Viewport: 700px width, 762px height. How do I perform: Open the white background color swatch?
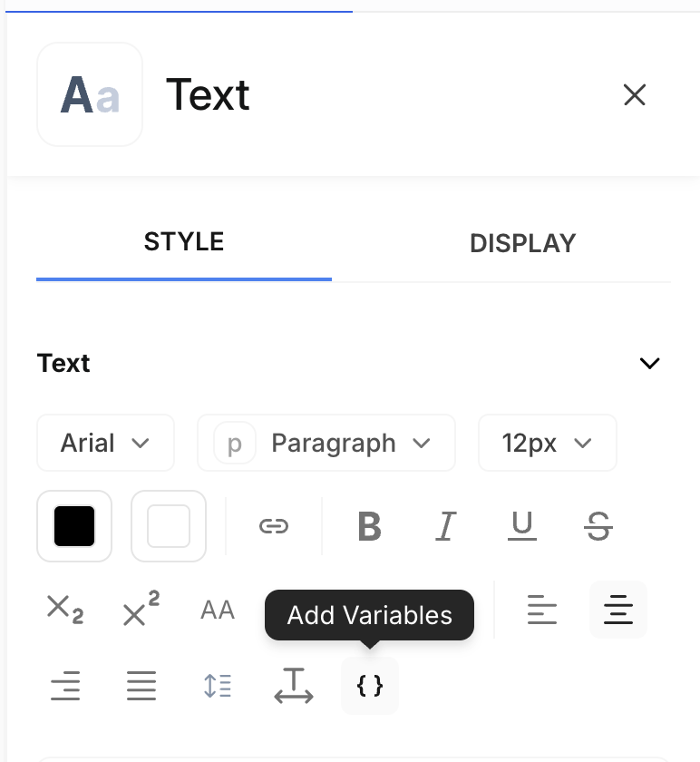pos(169,526)
